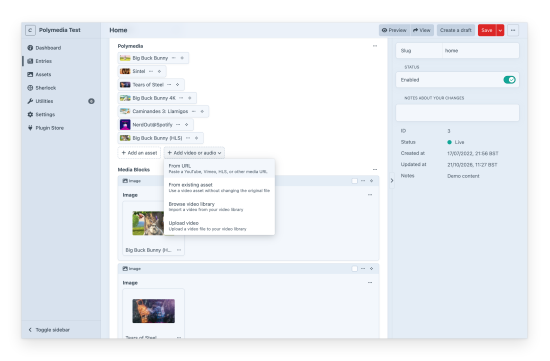Open Utilities in the sidebar

tap(40, 101)
